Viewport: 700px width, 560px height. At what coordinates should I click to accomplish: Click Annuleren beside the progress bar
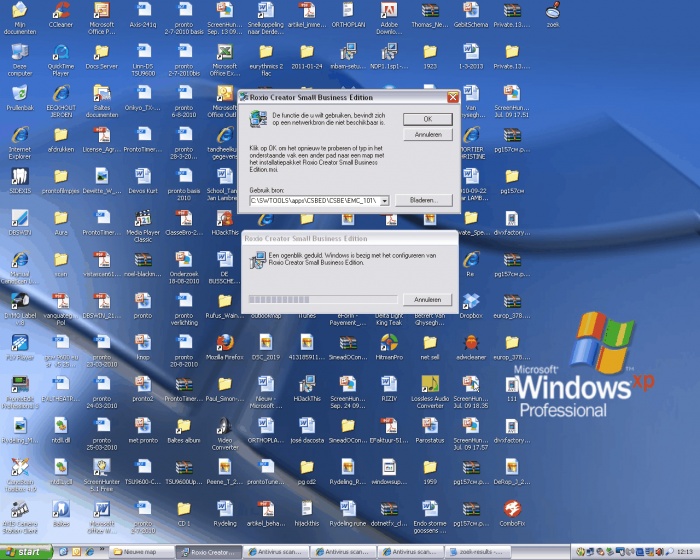click(x=427, y=300)
